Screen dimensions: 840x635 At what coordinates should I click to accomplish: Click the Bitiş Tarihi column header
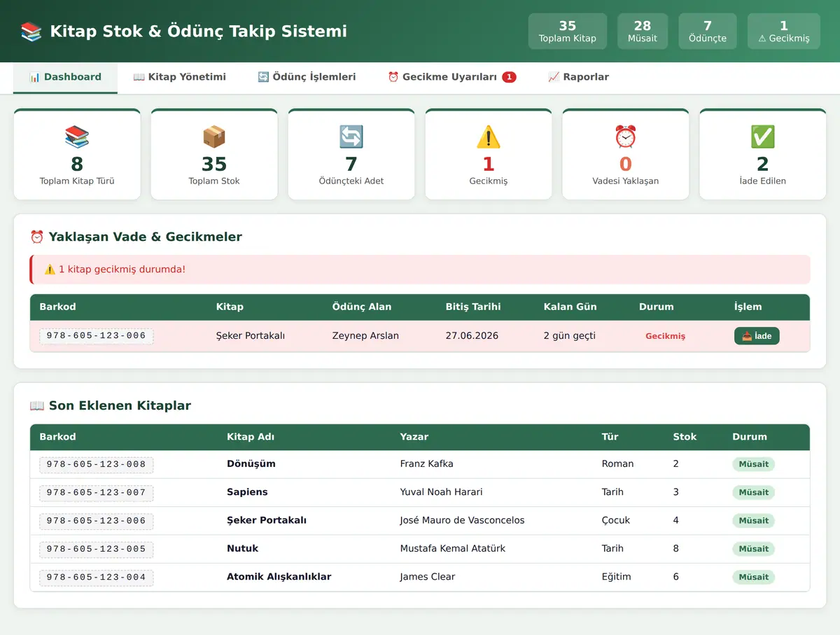point(473,307)
